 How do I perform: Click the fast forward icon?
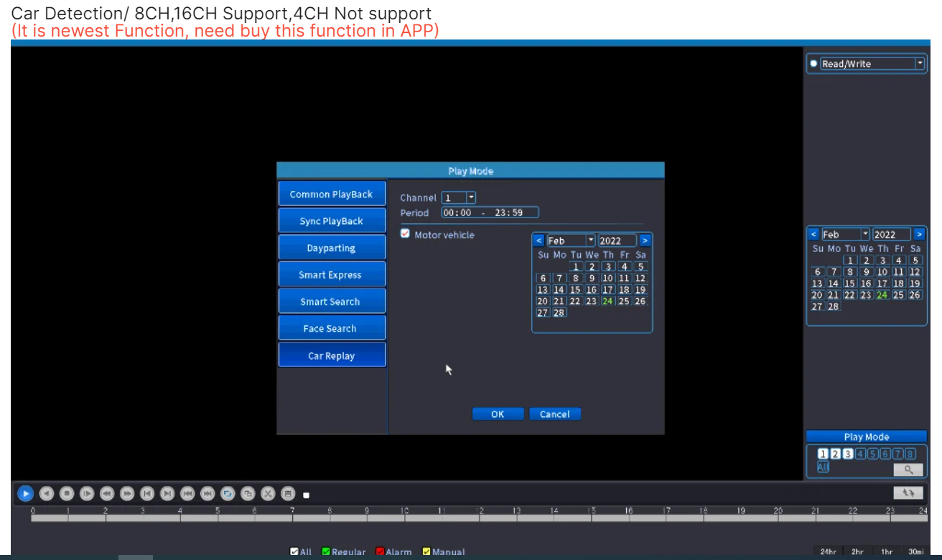pos(127,493)
